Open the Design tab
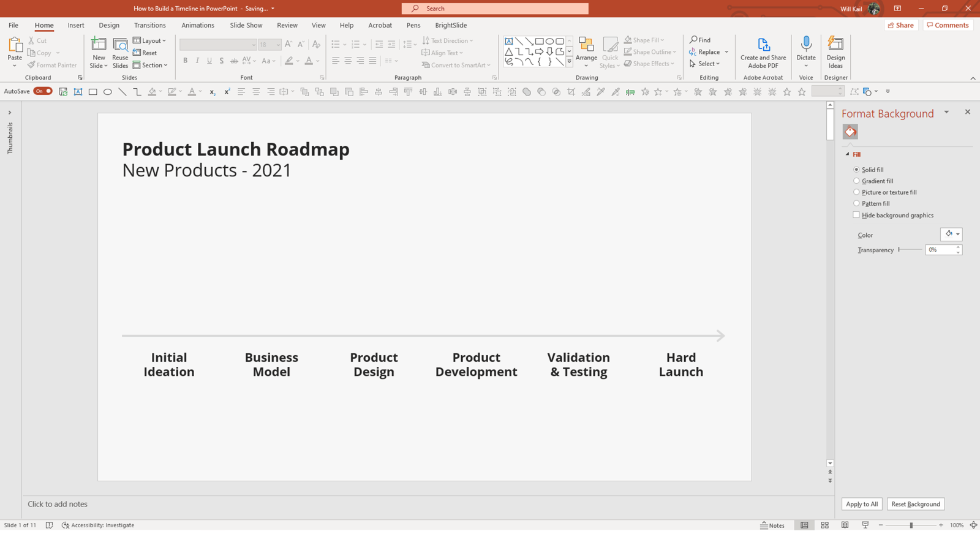 pyautogui.click(x=109, y=25)
